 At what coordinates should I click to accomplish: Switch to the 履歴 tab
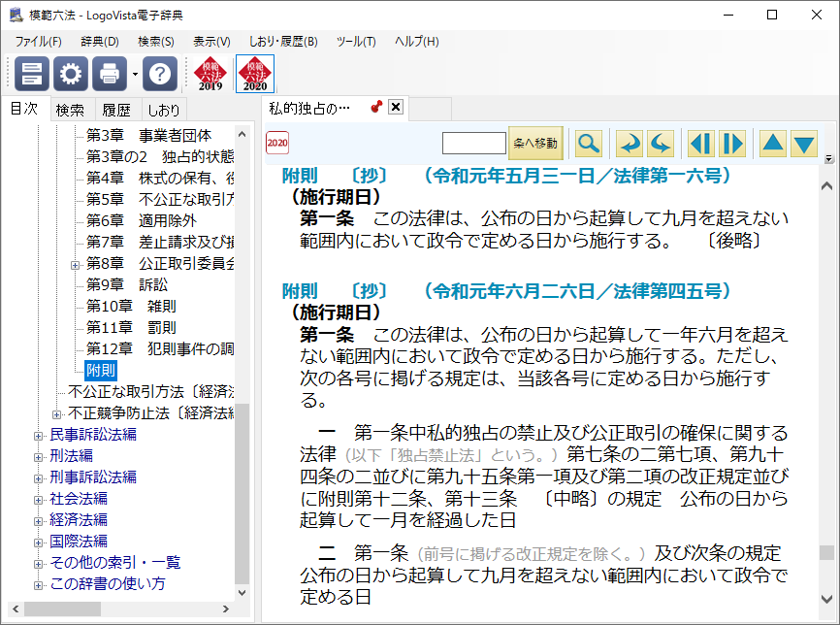(x=116, y=110)
